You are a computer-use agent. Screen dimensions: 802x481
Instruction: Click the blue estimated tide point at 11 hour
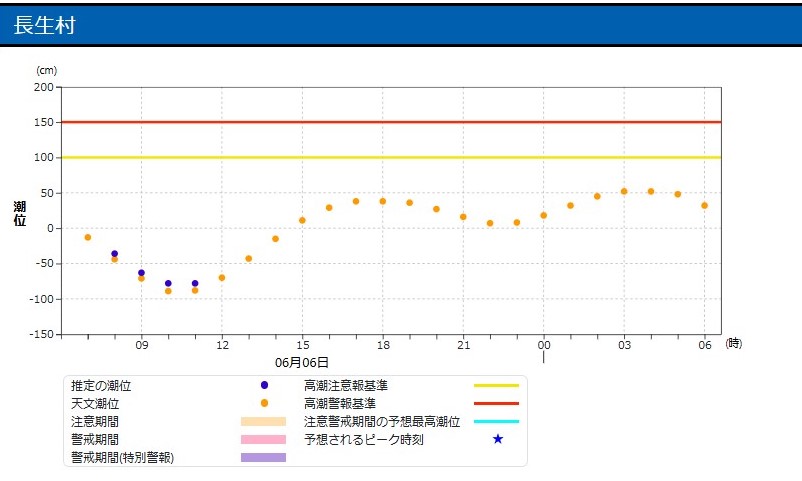pos(195,283)
